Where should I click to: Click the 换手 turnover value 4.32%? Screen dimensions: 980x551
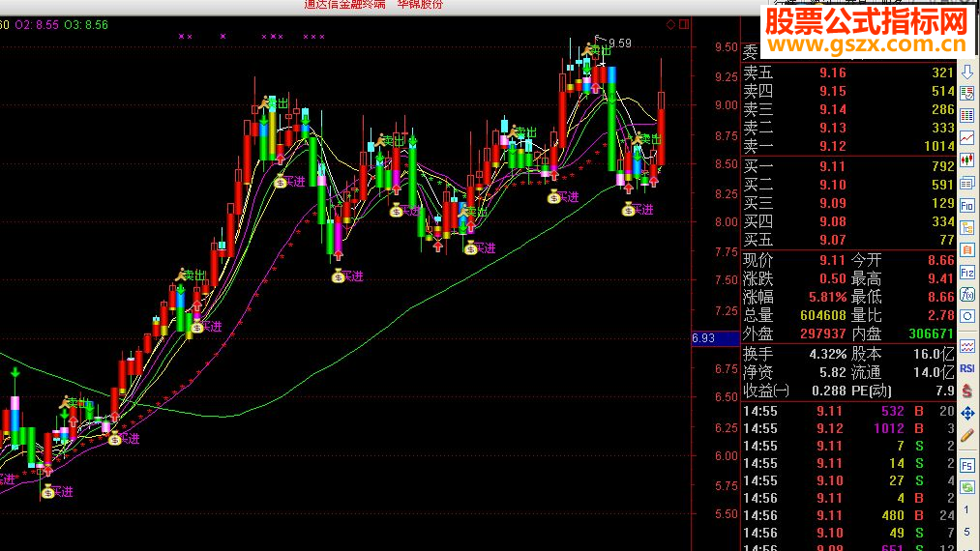[x=827, y=354]
